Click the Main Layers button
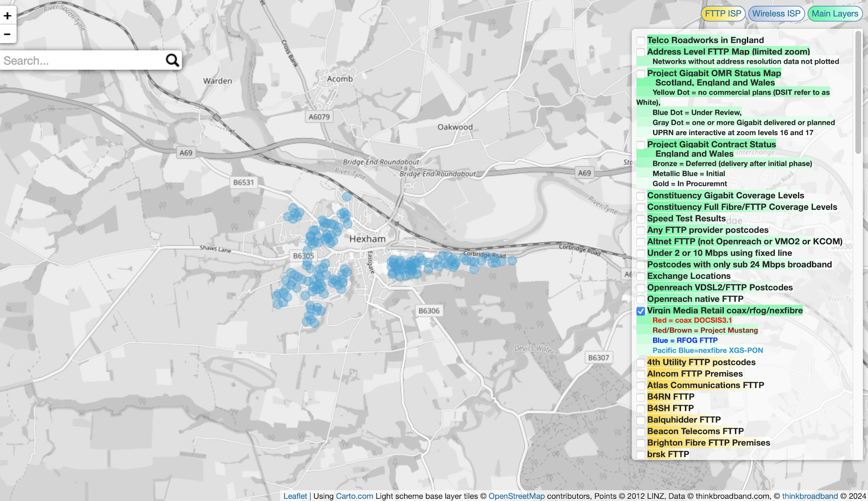Screen dimensions: 868x501 [835, 14]
